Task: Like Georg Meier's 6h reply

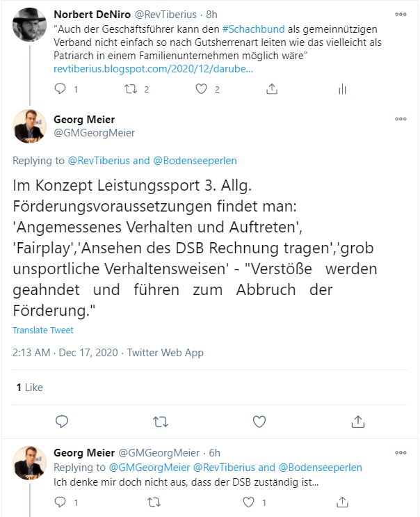Action: coord(248,502)
